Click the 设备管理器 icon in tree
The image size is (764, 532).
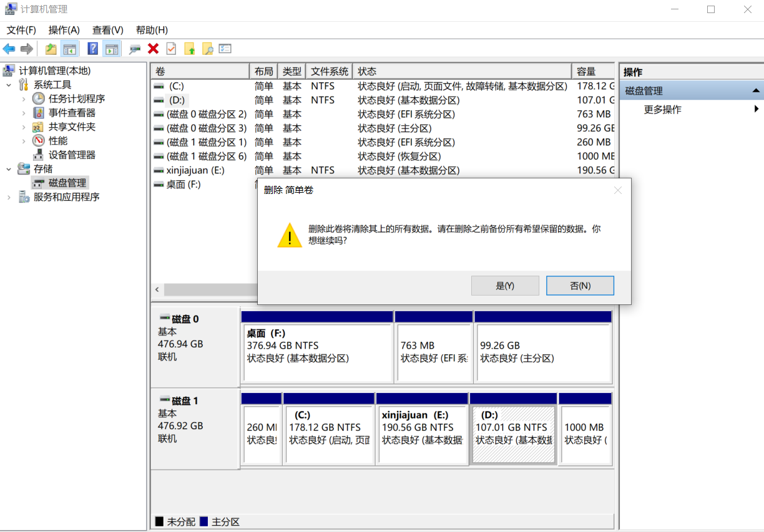click(39, 155)
